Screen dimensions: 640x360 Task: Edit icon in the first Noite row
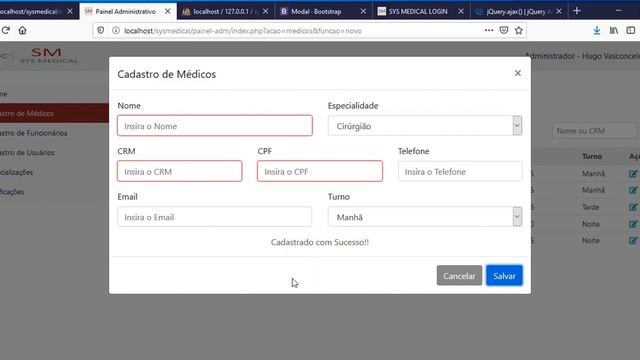coord(633,224)
